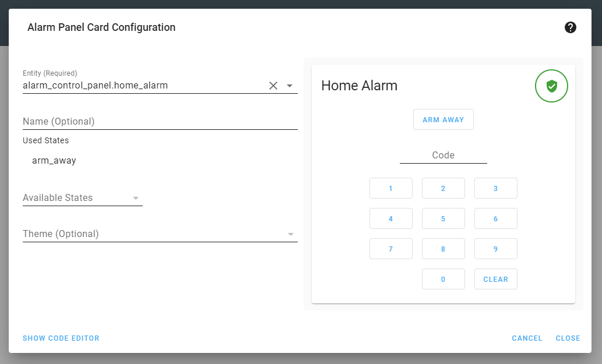Viewport: 602px width, 364px height.
Task: Clear the entity field using the X icon
Action: (273, 85)
